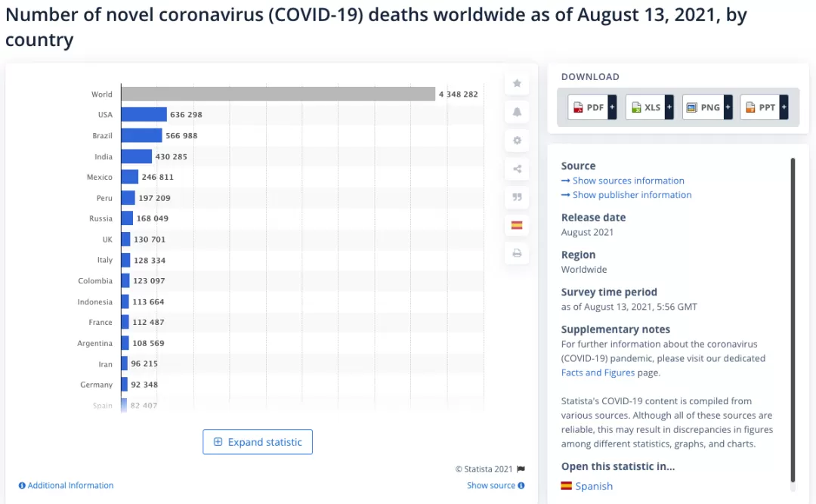Click the Show source link

(x=496, y=485)
